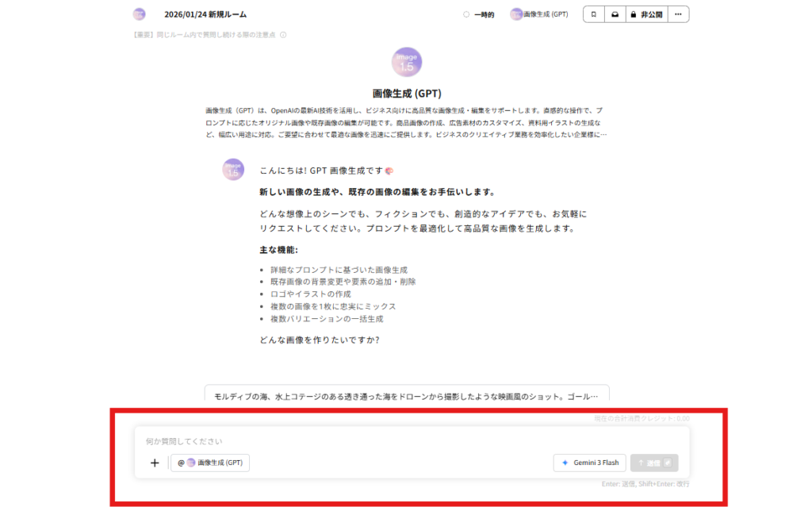Select the 2026/01/24 新規ルーム room title
Screen dimensions: 812x507
205,13
